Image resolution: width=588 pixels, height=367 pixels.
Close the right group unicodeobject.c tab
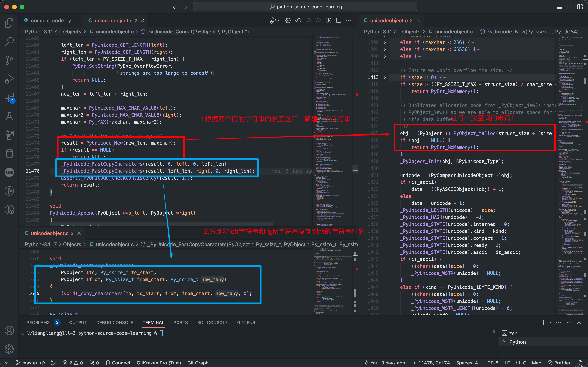coord(418,21)
